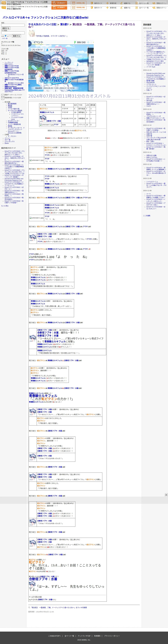This screenshot has height=644, width=168.
Task: Open なりきりバトラー link
Action: (13, 121)
